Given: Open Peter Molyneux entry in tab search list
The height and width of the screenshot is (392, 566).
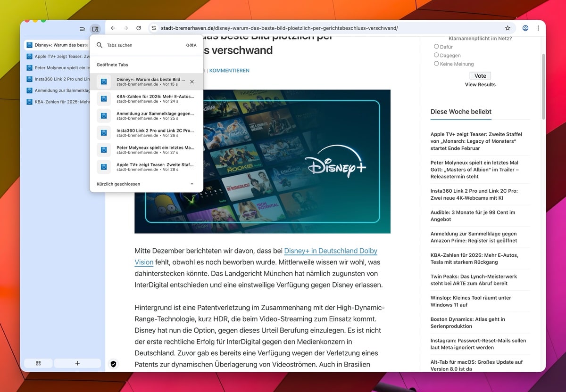Looking at the screenshot, I should (146, 149).
